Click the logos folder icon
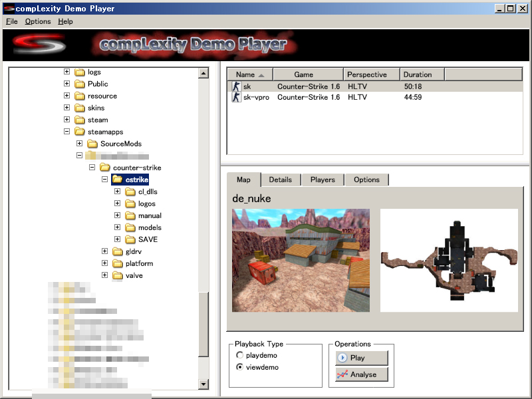 (x=130, y=203)
